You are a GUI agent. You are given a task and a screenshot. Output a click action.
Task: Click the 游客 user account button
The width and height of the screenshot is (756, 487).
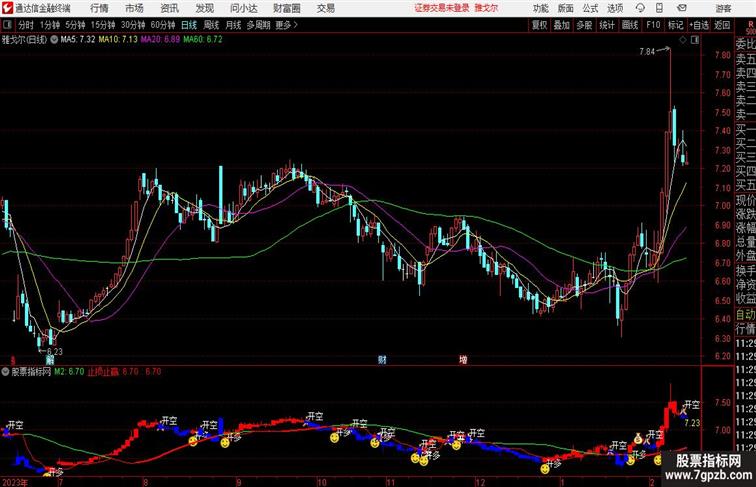723,8
